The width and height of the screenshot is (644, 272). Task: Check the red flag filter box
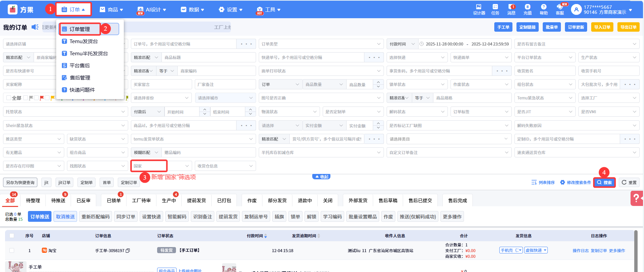[x=37, y=98]
